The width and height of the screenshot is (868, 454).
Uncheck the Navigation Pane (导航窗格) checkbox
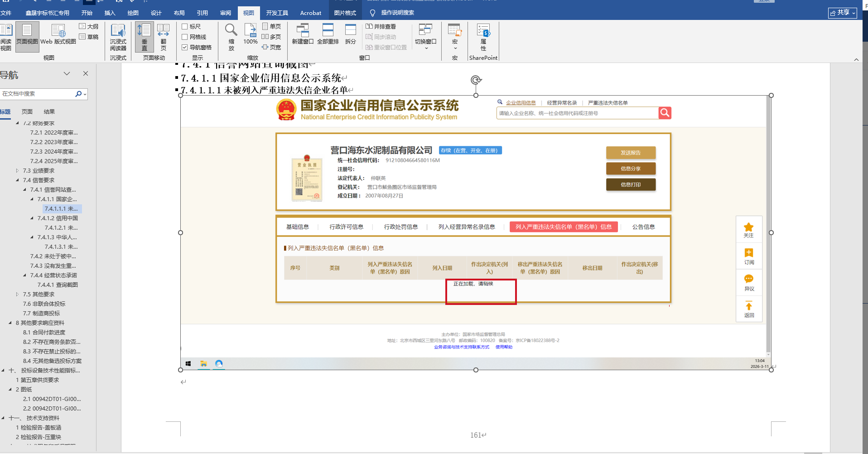pos(185,48)
